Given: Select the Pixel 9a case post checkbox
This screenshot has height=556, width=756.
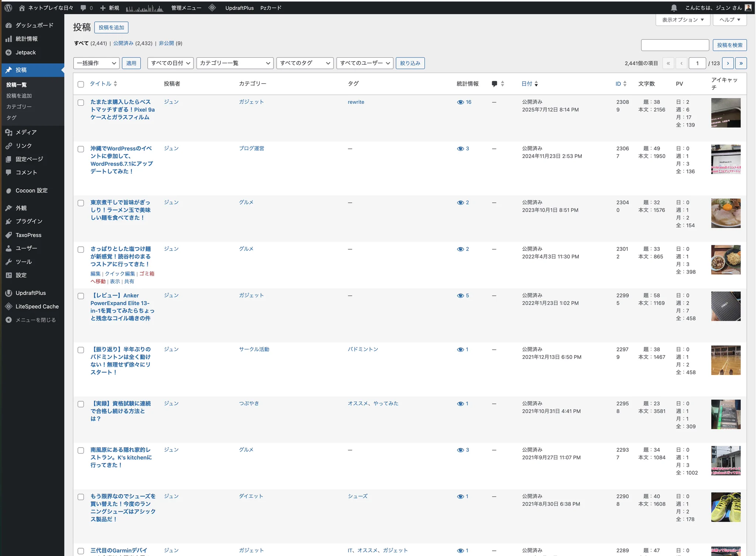Looking at the screenshot, I should (x=81, y=103).
